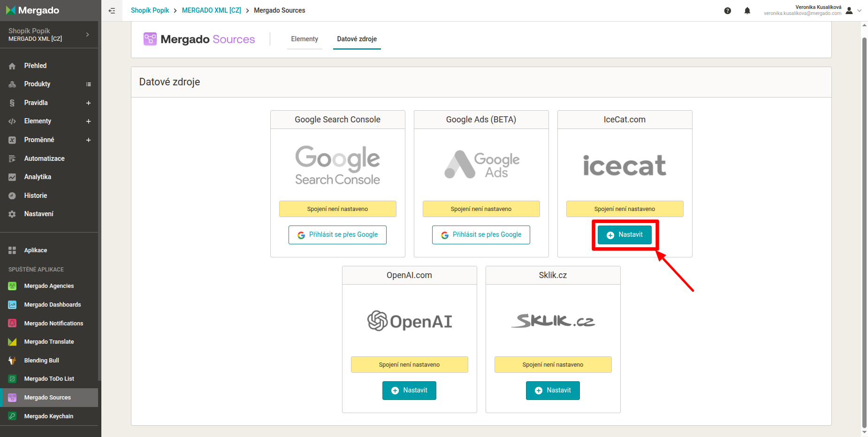Click the Google Ads logo
The height and width of the screenshot is (437, 868).
[x=482, y=165]
